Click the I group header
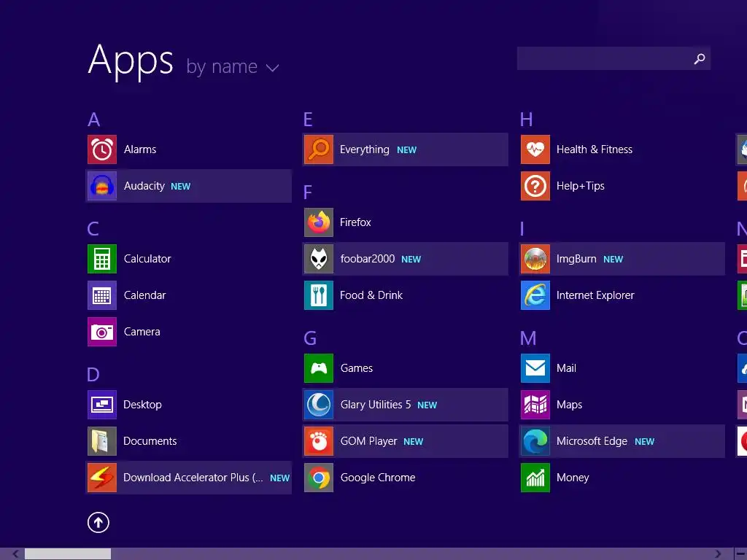 [522, 229]
